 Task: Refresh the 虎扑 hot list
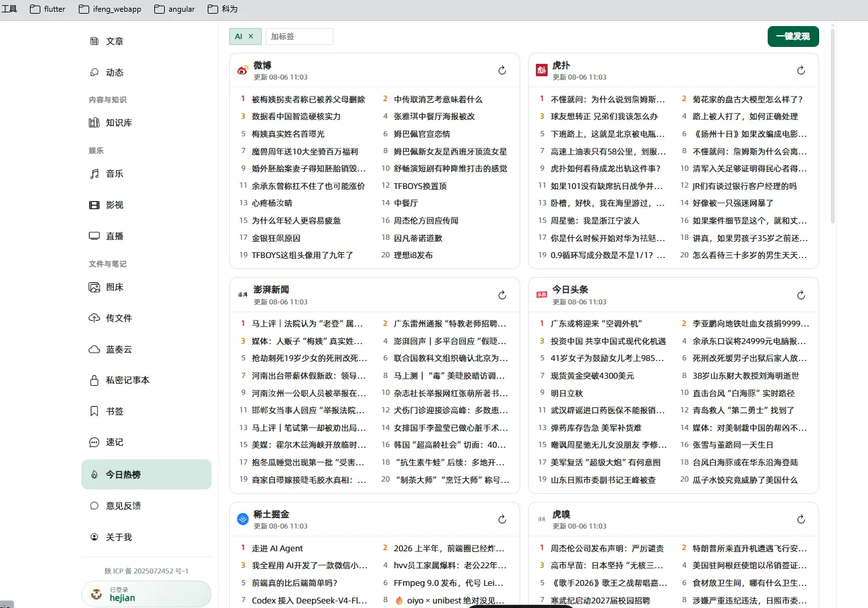click(x=801, y=70)
